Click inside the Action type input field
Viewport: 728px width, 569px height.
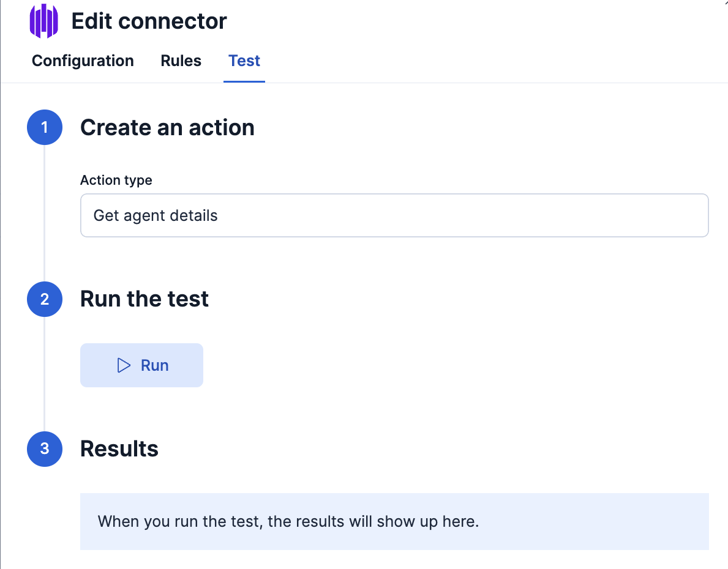pyautogui.click(x=394, y=215)
